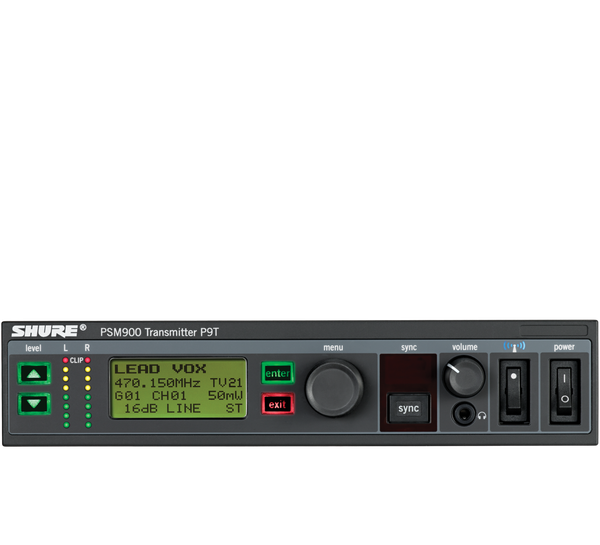This screenshot has height=545, width=600.
Task: Click the ST stereo indicator on display
Action: click(x=234, y=408)
